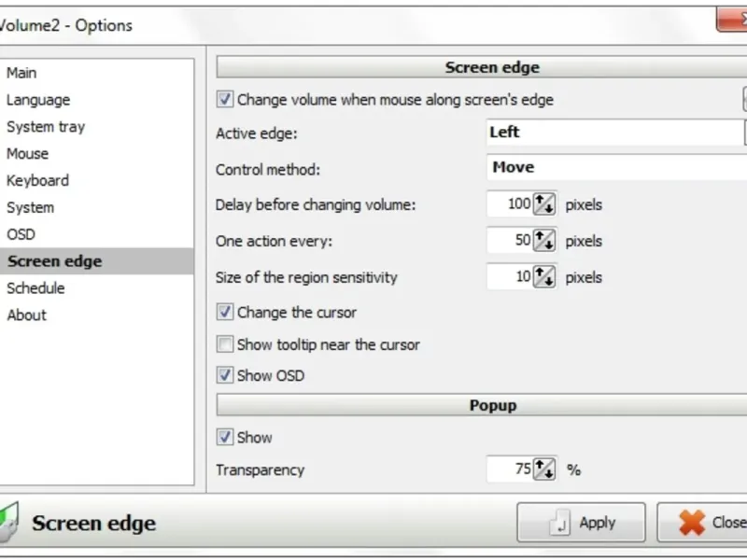
Task: Open the Active edge dropdown
Action: [x=616, y=133]
